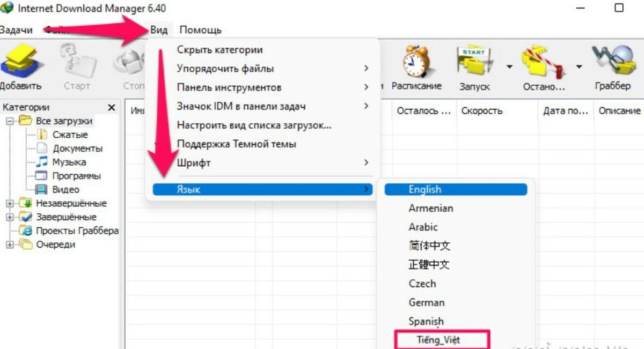The height and width of the screenshot is (349, 644).
Task: Select the Музыка note icon
Action: click(42, 162)
